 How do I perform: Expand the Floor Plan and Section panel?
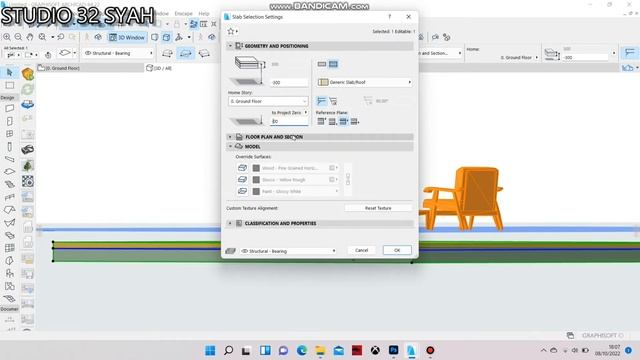pos(230,137)
